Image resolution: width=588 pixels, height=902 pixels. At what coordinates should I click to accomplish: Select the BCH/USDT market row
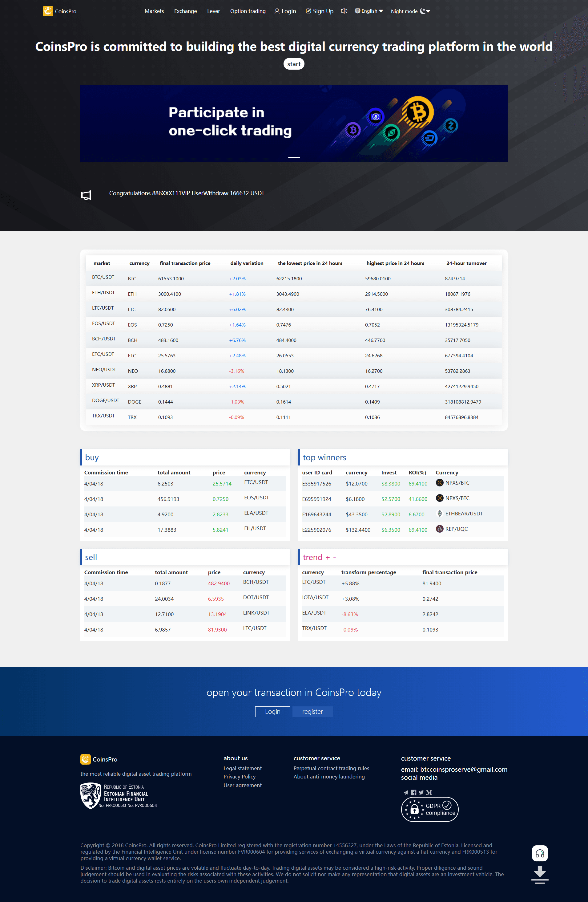tap(294, 340)
